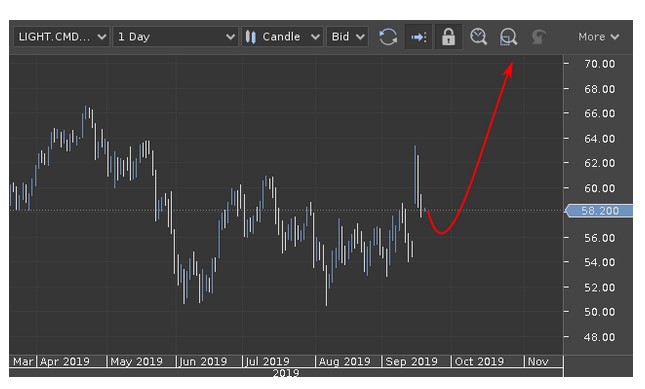This screenshot has width=645, height=389.
Task: Click the Jun 2019 time axis label
Action: (x=203, y=361)
